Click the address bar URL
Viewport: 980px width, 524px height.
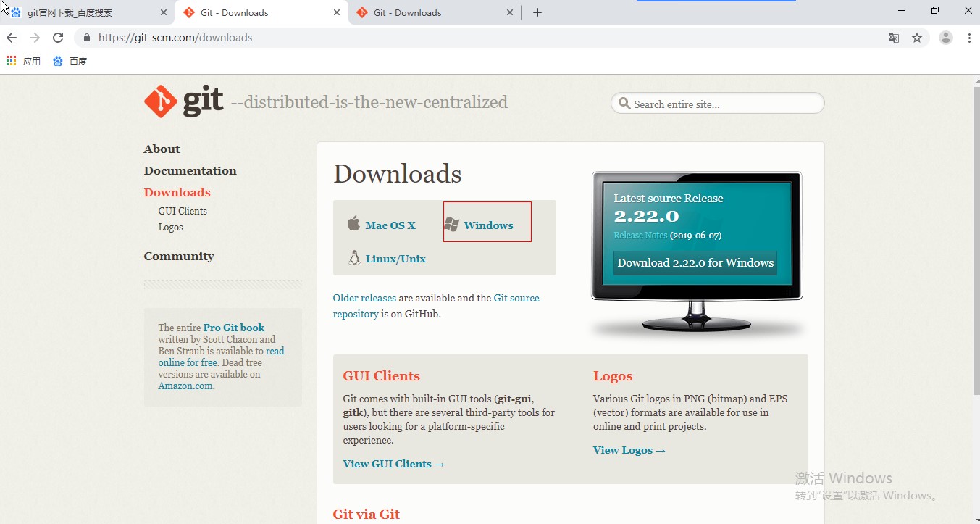[x=175, y=38]
